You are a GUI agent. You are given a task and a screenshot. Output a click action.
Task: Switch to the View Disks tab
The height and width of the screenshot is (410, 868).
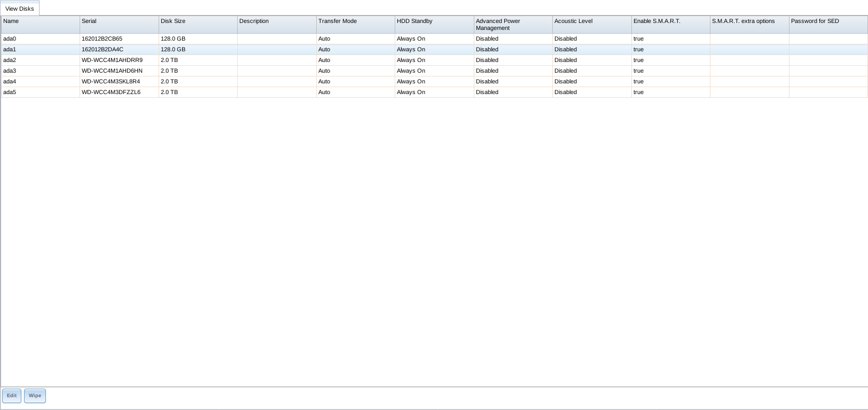click(20, 9)
